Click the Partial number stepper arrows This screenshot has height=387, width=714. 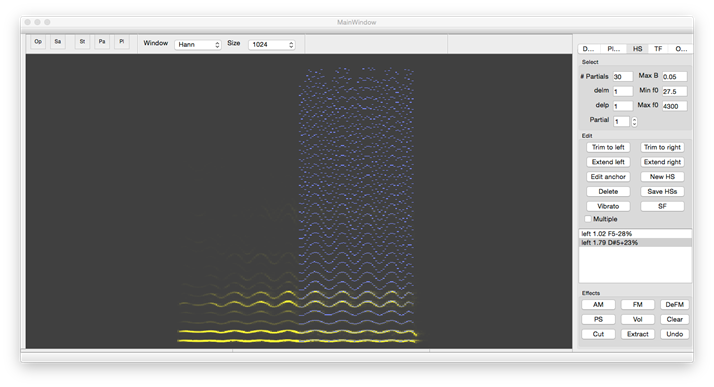pos(634,122)
